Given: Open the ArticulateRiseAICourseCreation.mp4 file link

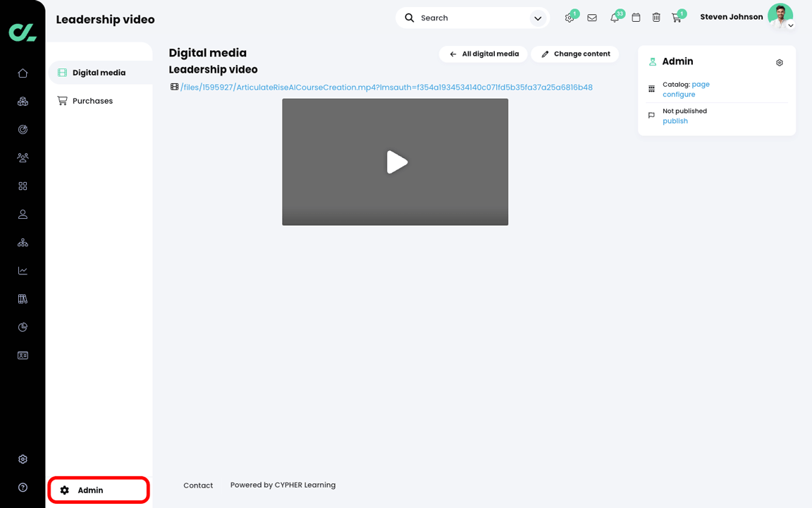Looking at the screenshot, I should [x=386, y=87].
